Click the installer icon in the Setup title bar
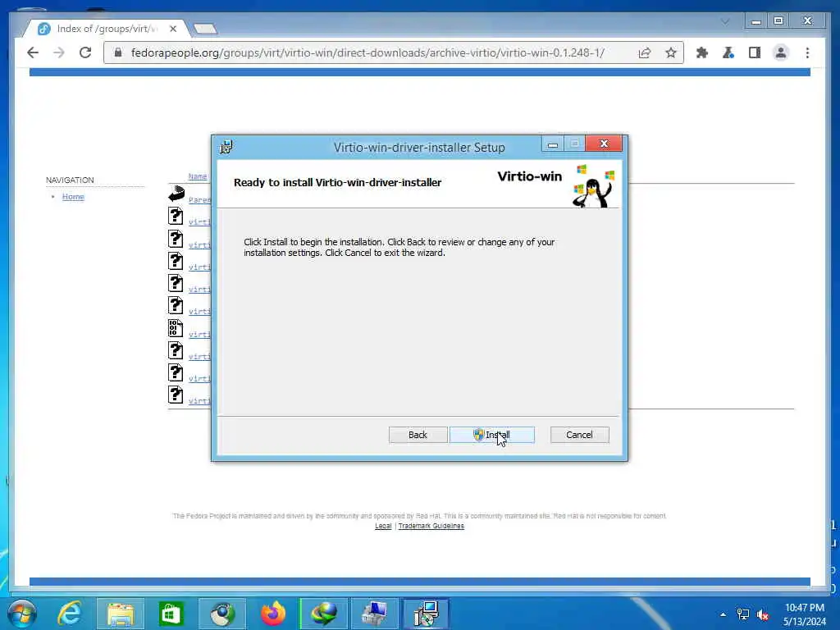840x630 pixels. (226, 147)
